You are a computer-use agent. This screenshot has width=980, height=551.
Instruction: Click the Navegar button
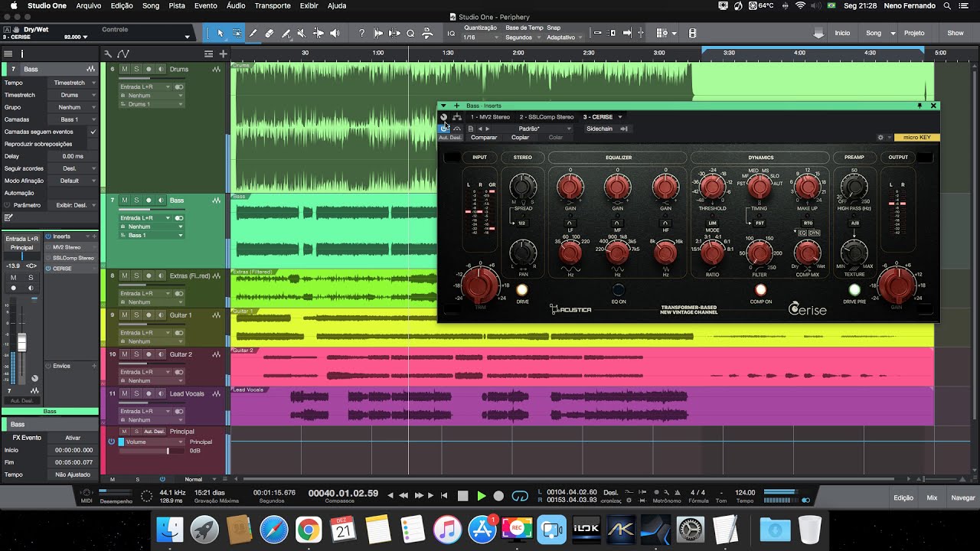pos(963,497)
